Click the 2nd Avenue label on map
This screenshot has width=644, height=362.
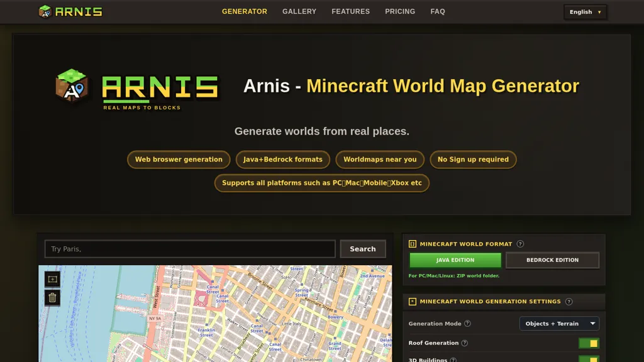click(x=372, y=276)
